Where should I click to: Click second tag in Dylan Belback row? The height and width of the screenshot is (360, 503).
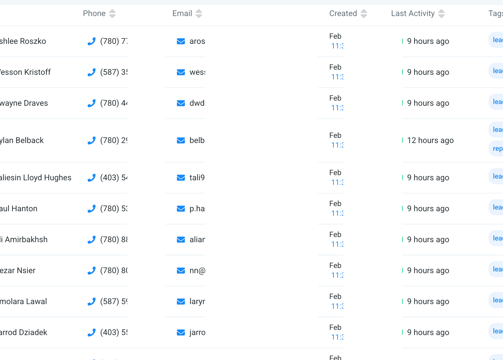point(496,149)
